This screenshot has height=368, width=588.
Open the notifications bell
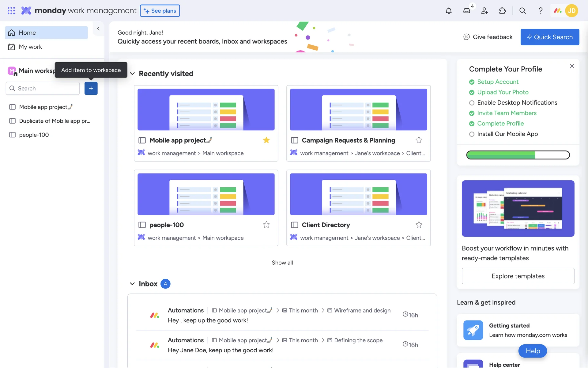(x=449, y=11)
